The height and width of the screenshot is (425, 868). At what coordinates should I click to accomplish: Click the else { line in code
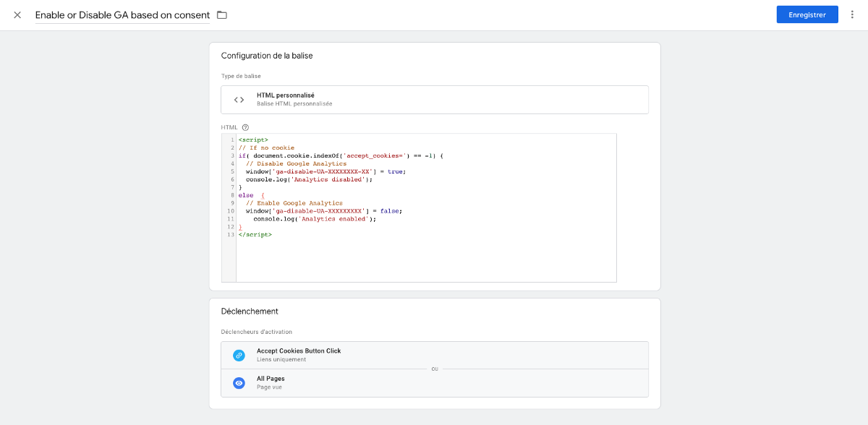tap(252, 195)
